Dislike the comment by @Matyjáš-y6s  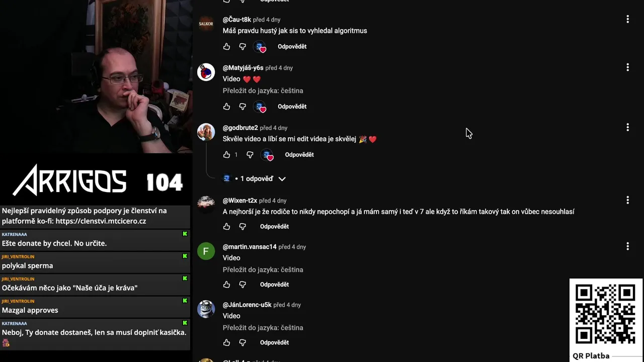click(243, 107)
